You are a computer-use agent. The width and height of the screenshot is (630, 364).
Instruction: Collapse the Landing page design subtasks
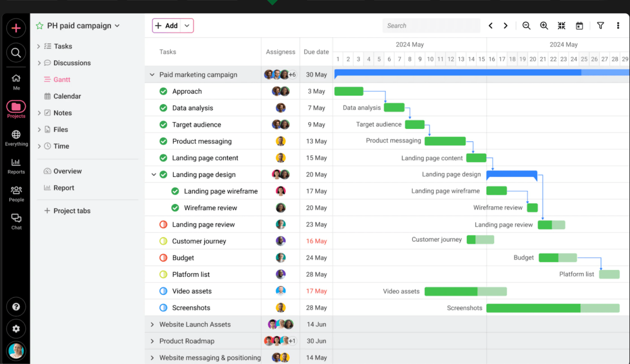154,174
